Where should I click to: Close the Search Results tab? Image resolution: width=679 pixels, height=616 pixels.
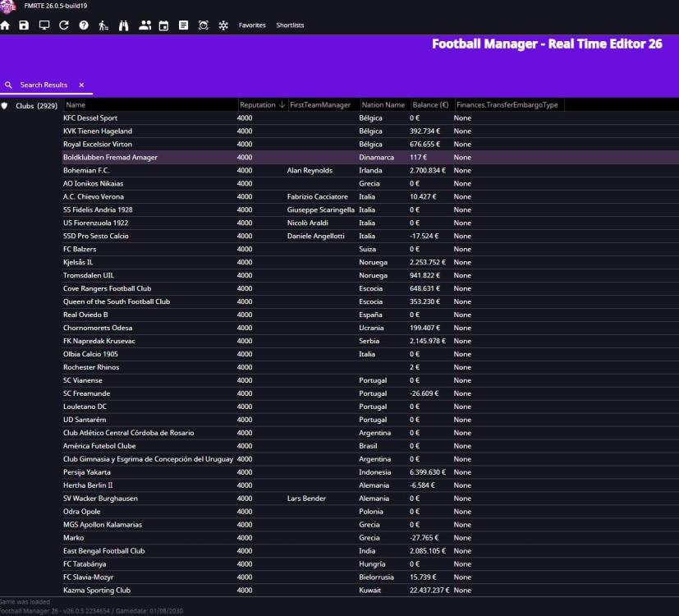pos(81,85)
